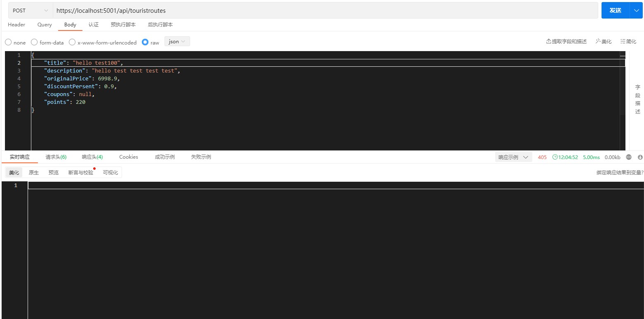
Task: Open the 失败示例 failure example tab
Action: click(201, 157)
